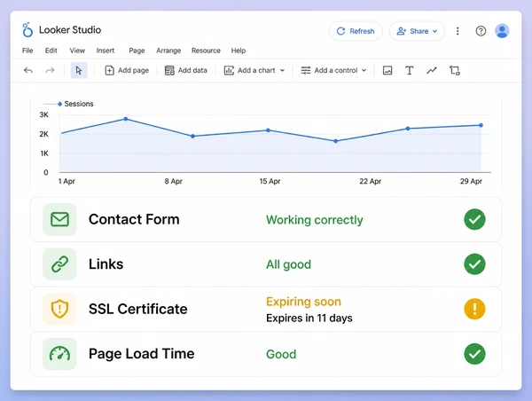
Task: Open the three-dot more options menu
Action: pyautogui.click(x=458, y=31)
